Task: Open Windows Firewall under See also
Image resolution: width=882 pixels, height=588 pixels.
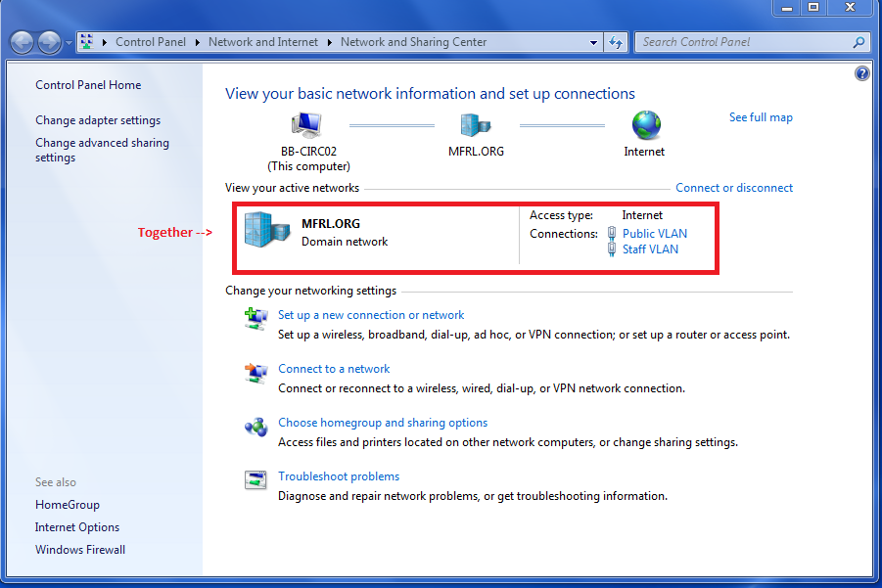Action: click(80, 550)
